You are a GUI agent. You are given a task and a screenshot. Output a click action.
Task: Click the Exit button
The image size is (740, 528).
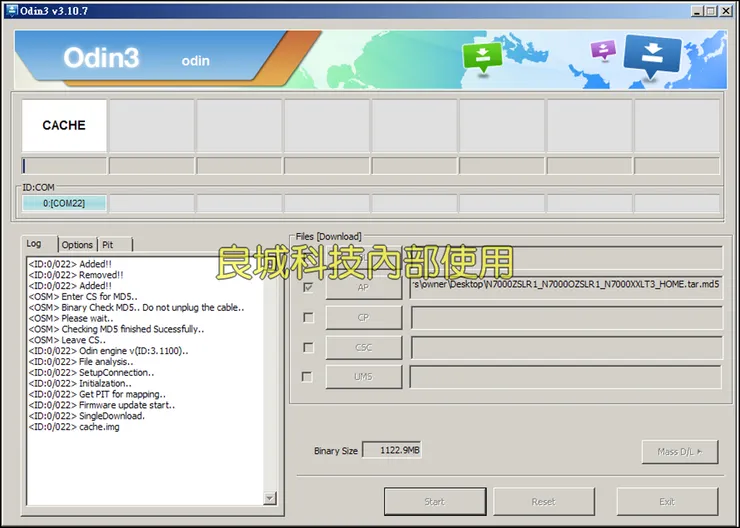click(x=667, y=502)
